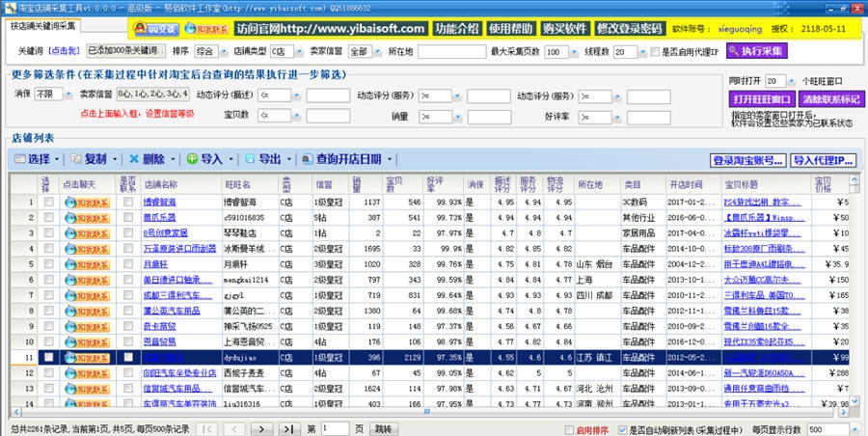Open the 导入 toolbar menu
868x436 pixels.
pyautogui.click(x=210, y=159)
